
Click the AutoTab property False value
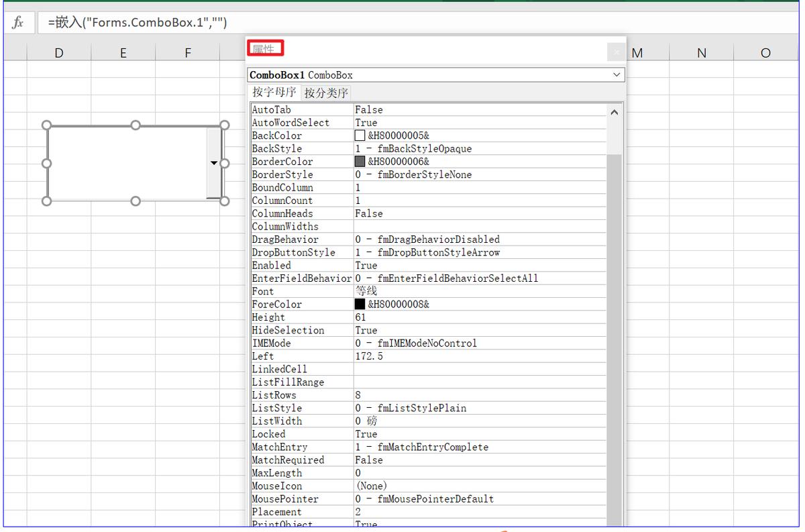click(369, 110)
